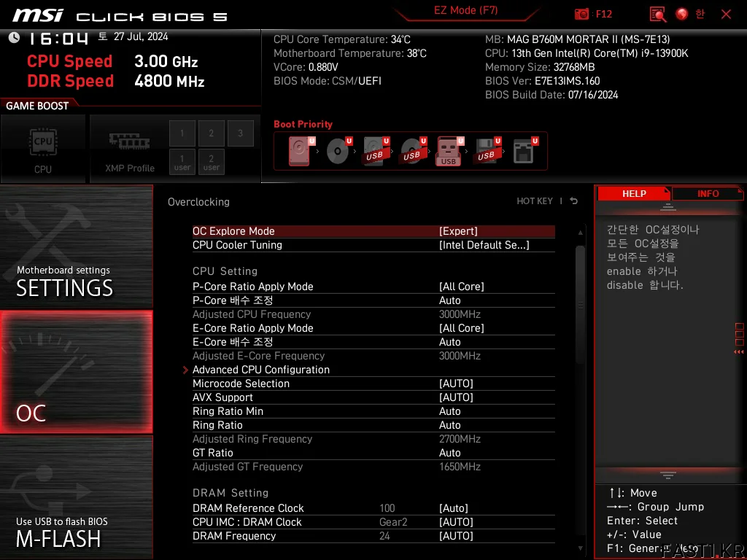Select XMP profile 2
This screenshot has height=560, width=747.
[211, 133]
